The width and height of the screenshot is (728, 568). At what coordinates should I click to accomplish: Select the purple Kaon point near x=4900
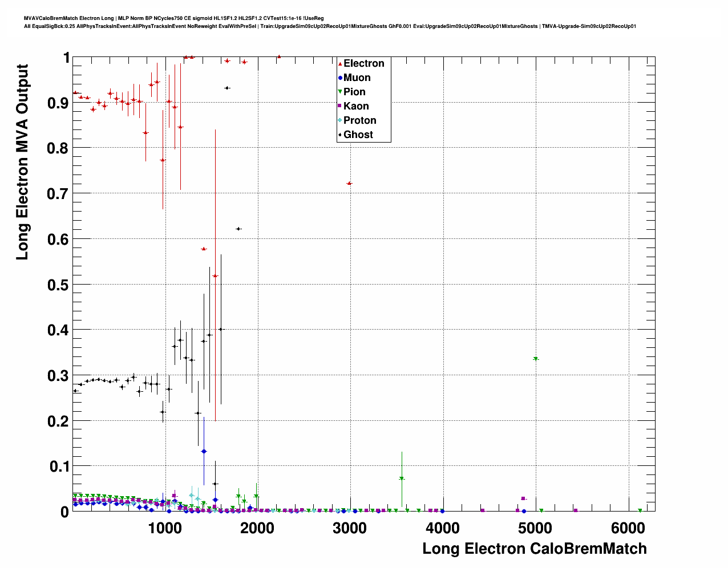(x=523, y=498)
